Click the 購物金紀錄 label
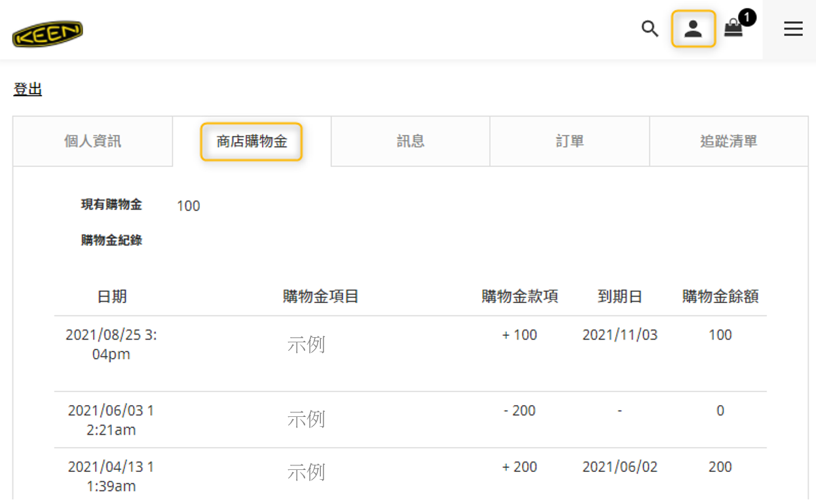 111,240
